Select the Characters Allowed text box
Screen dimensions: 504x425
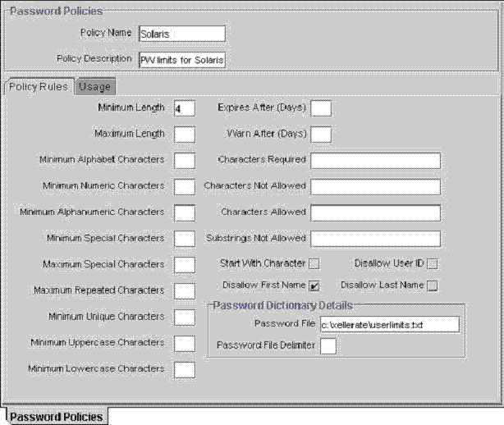click(x=375, y=213)
